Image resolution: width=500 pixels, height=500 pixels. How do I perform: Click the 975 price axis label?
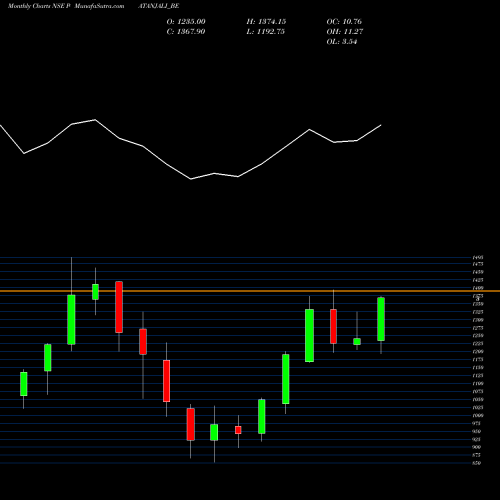(x=477, y=423)
